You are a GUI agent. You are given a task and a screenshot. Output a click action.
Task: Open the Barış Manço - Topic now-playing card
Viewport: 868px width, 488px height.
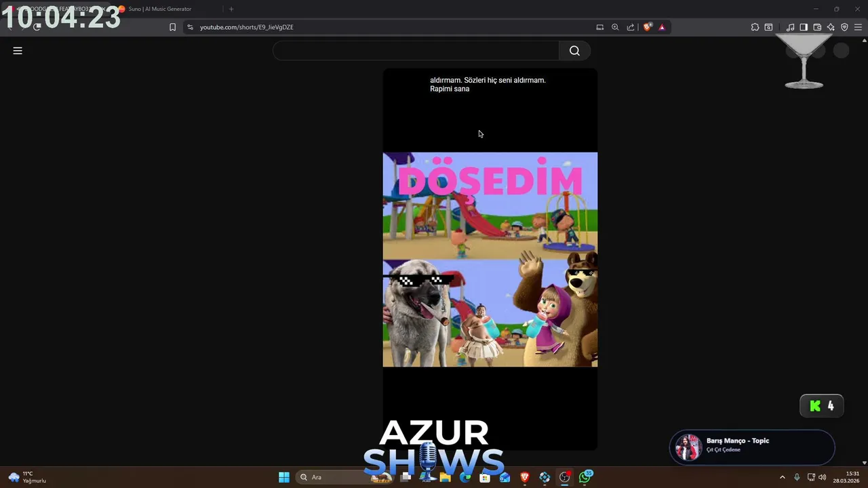tap(752, 447)
